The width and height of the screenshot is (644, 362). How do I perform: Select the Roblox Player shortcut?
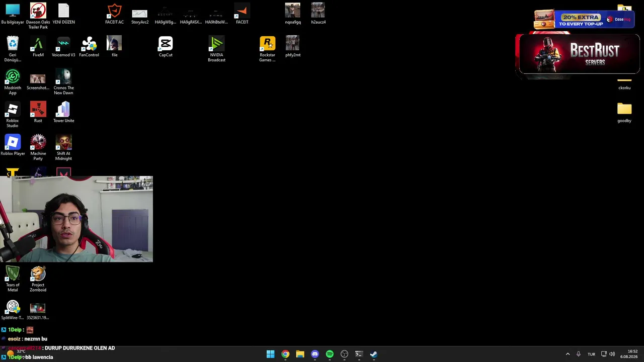(13, 145)
